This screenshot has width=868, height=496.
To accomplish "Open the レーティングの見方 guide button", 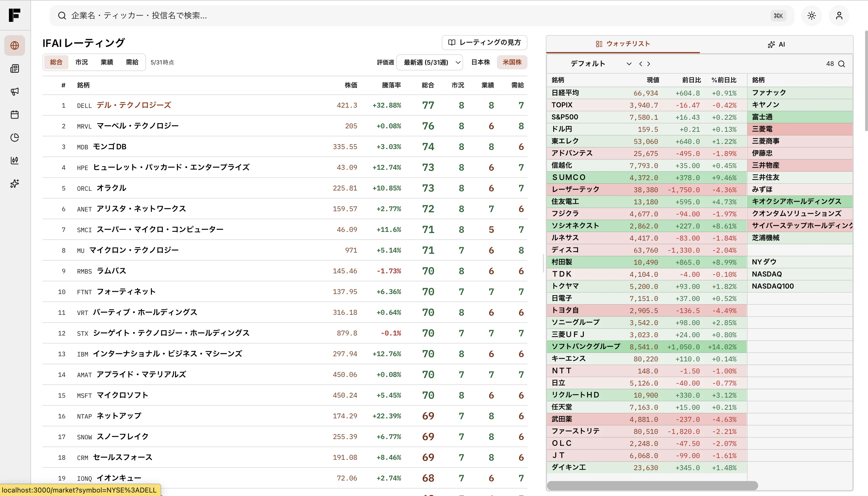I will click(484, 42).
